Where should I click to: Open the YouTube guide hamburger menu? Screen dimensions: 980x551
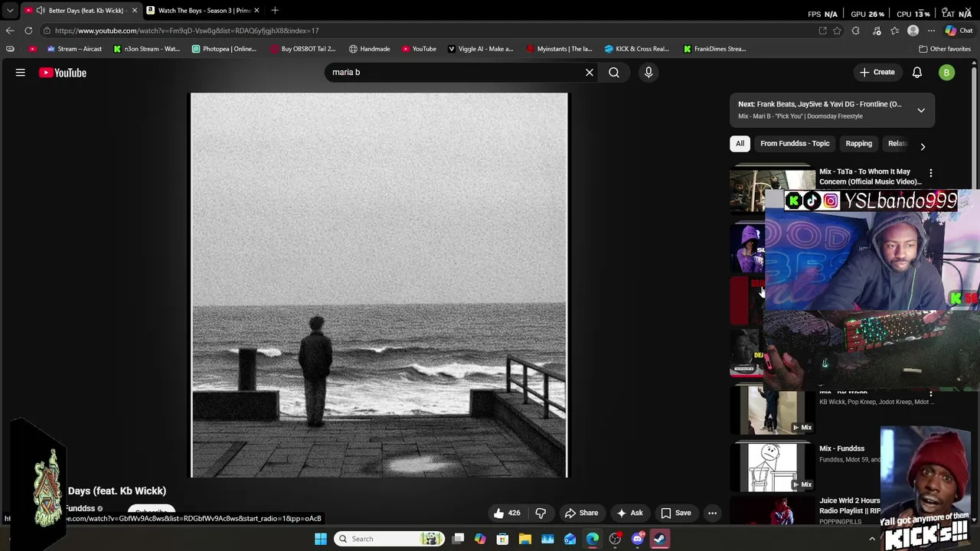(21, 73)
